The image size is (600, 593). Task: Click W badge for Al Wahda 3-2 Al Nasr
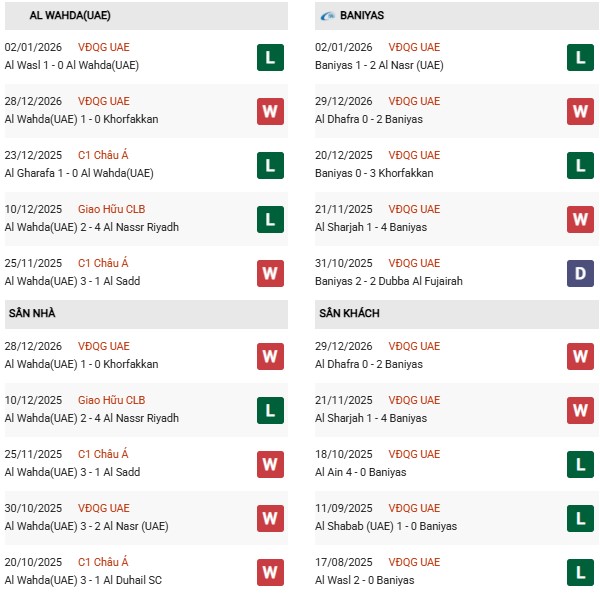click(270, 518)
